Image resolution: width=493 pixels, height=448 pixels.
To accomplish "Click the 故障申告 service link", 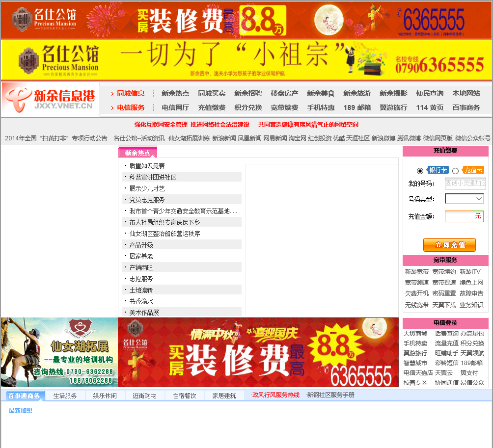I will [x=471, y=293].
